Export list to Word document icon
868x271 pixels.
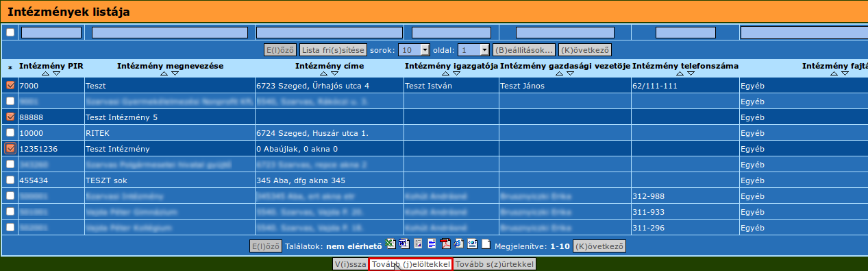404,244
